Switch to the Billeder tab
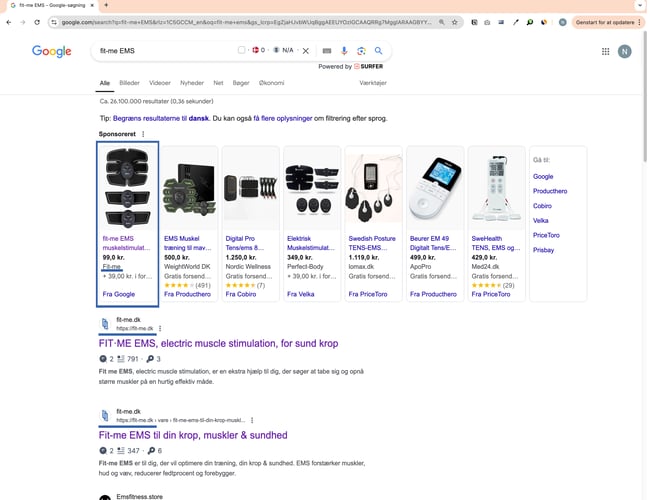Viewport: 650px width, 500px height. pos(130,83)
